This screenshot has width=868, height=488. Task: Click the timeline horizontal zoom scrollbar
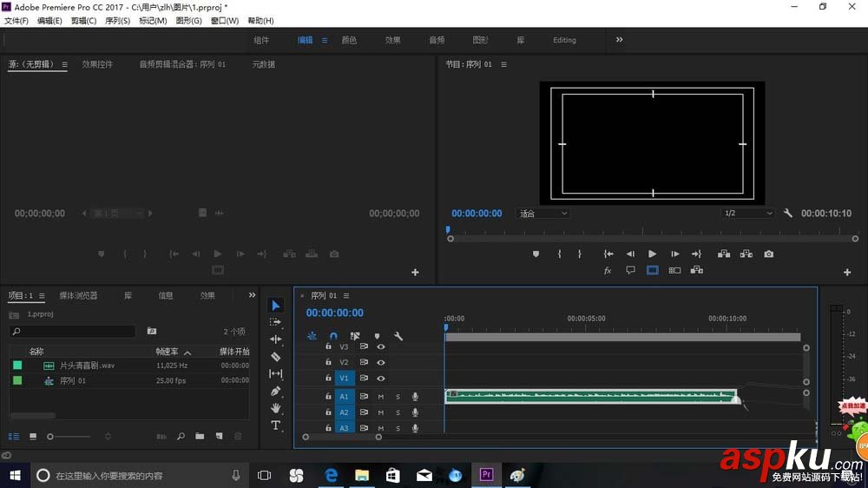pyautogui.click(x=342, y=437)
